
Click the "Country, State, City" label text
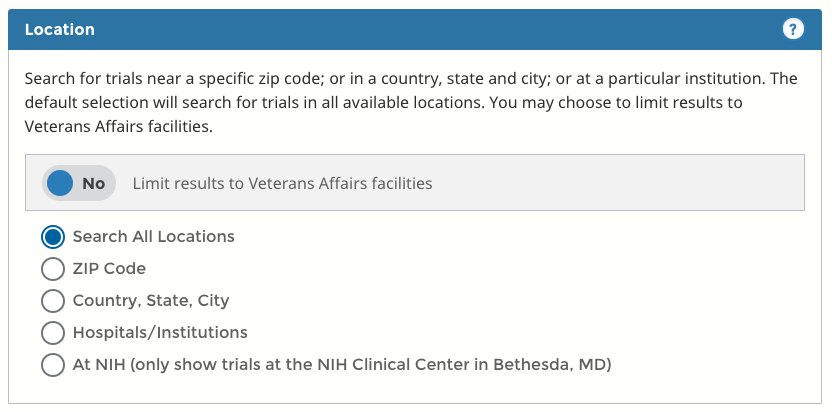click(150, 300)
